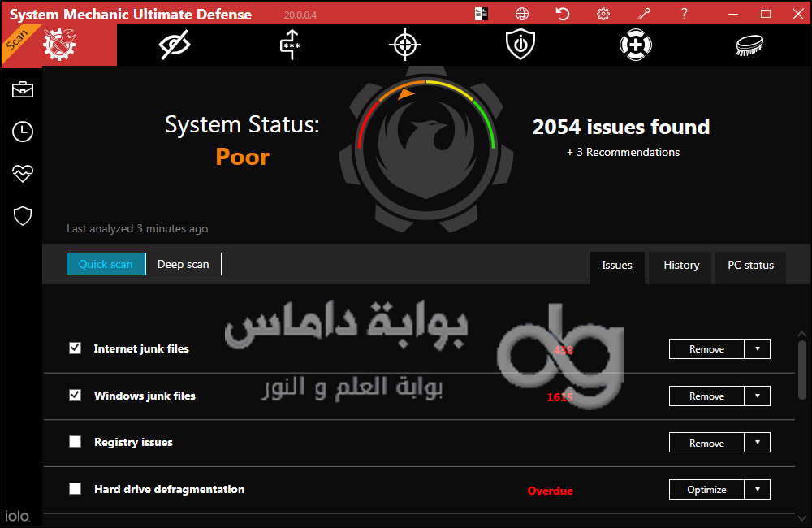
Task: Select Deep scan mode
Action: tap(184, 264)
